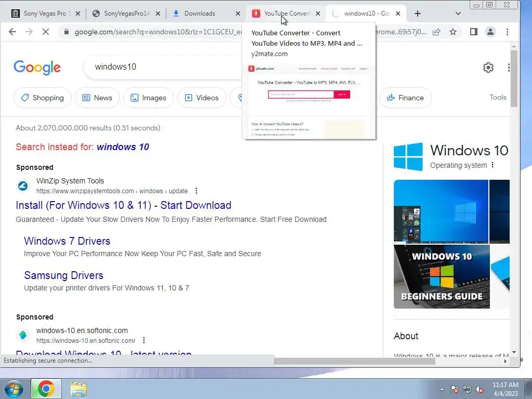Click the vertical page scrollbar thumb
532x399 pixels.
[x=514, y=79]
